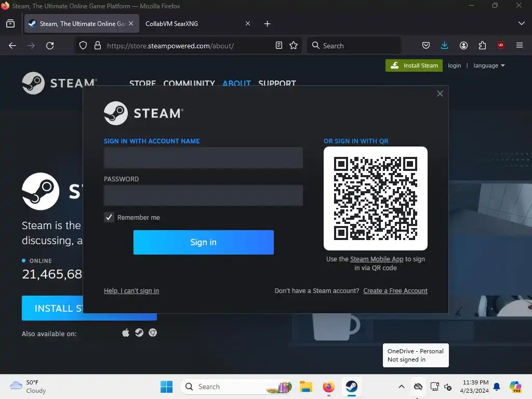This screenshot has height=399, width=532.
Task: Reload the page with refresh icon
Action: tap(50, 46)
